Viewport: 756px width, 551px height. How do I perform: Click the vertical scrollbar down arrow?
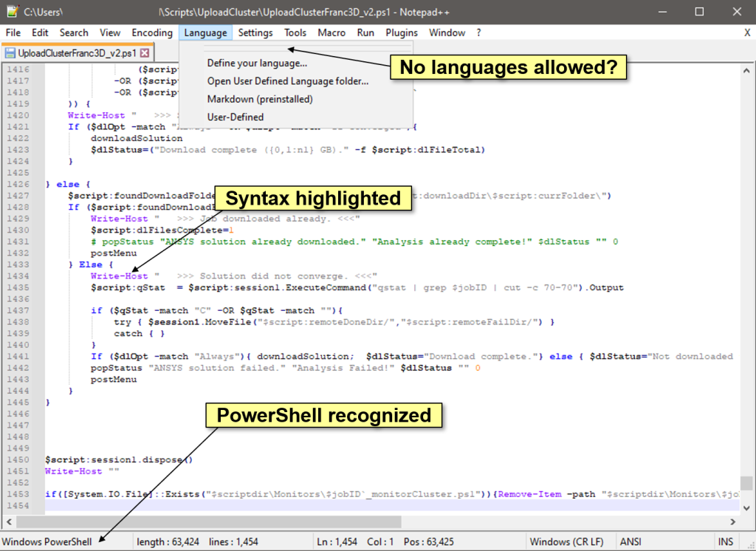[746, 507]
